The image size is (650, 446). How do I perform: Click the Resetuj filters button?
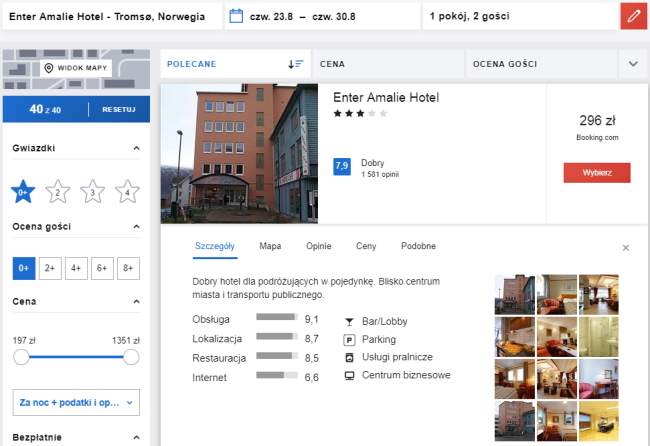118,109
